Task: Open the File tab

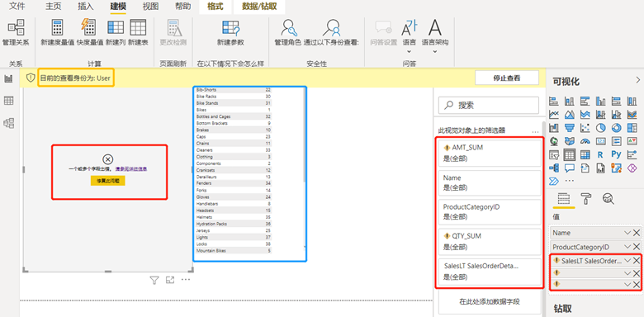Action: [17, 6]
